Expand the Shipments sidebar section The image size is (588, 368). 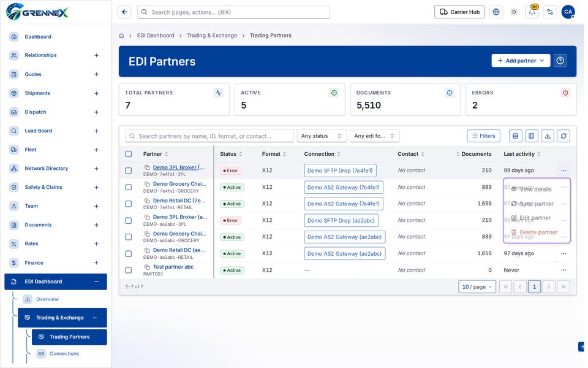[96, 93]
